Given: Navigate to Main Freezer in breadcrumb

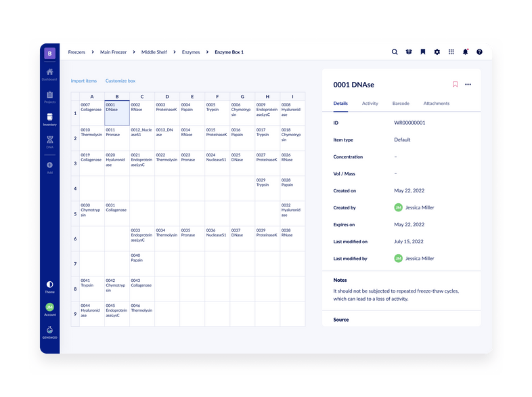Looking at the screenshot, I should (114, 52).
